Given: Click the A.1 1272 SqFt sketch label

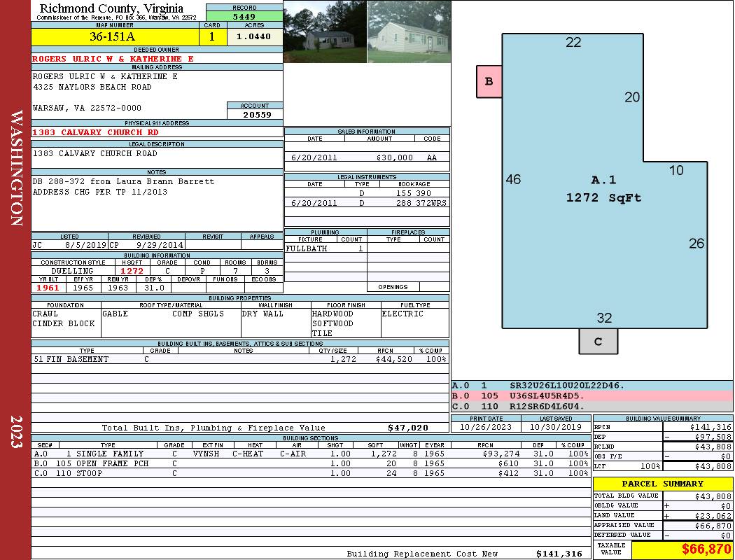Looking at the screenshot, I should [x=603, y=189].
